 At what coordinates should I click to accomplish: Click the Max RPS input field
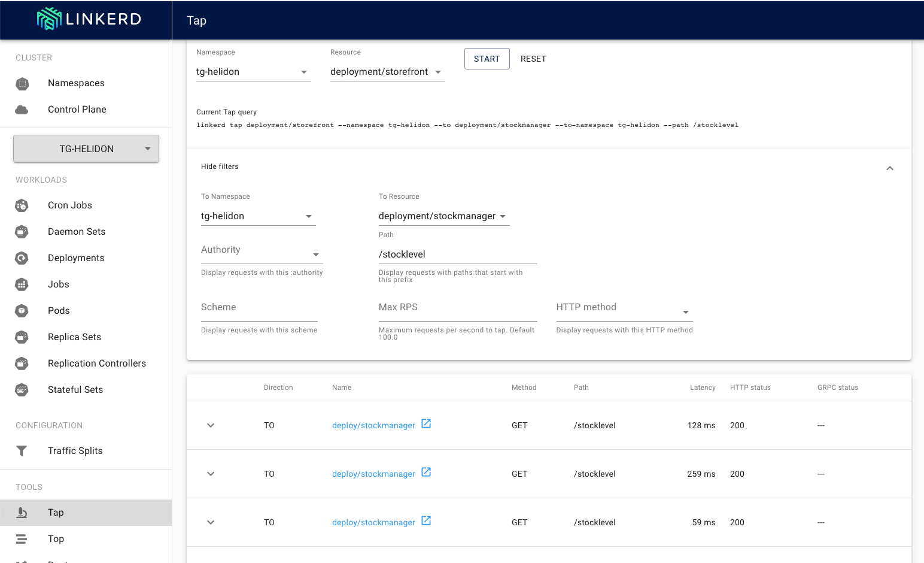458,310
